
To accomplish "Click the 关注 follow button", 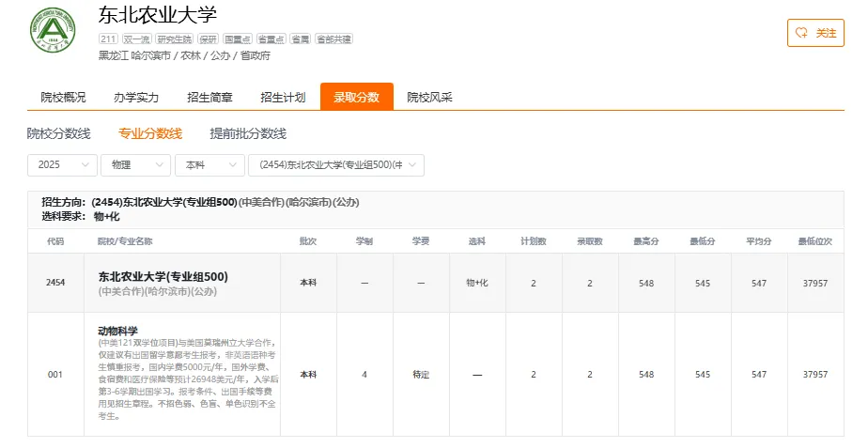I will tap(815, 33).
